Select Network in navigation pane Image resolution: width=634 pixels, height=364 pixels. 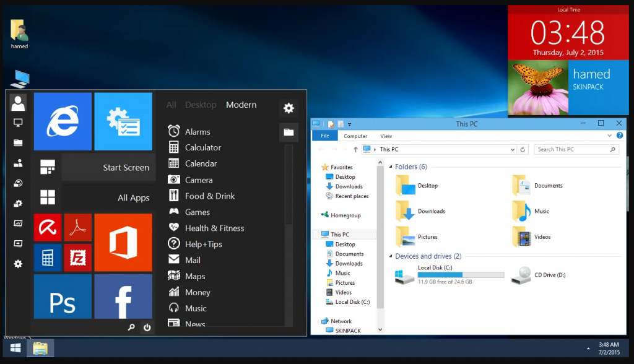coord(336,321)
